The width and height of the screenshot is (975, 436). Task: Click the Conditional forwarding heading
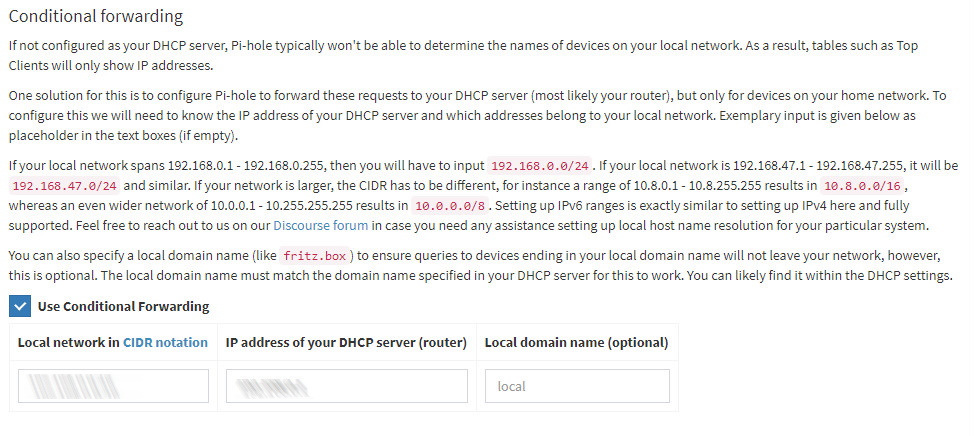[x=96, y=16]
